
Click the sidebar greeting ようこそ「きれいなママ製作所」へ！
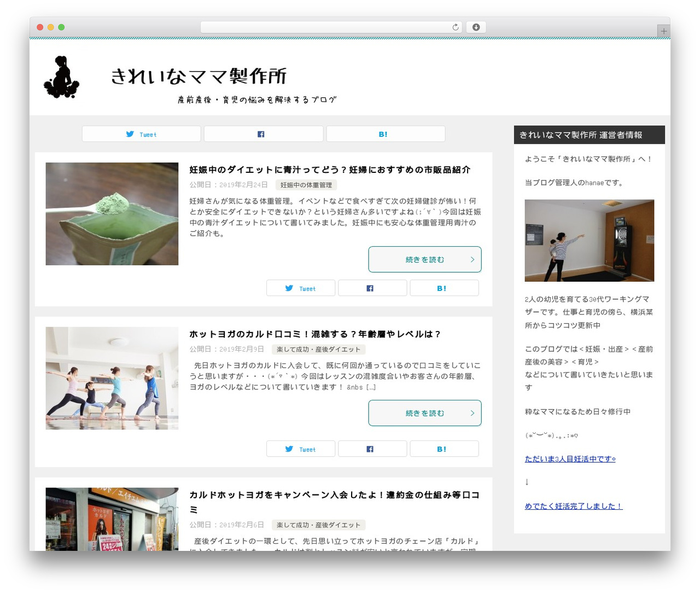(588, 159)
